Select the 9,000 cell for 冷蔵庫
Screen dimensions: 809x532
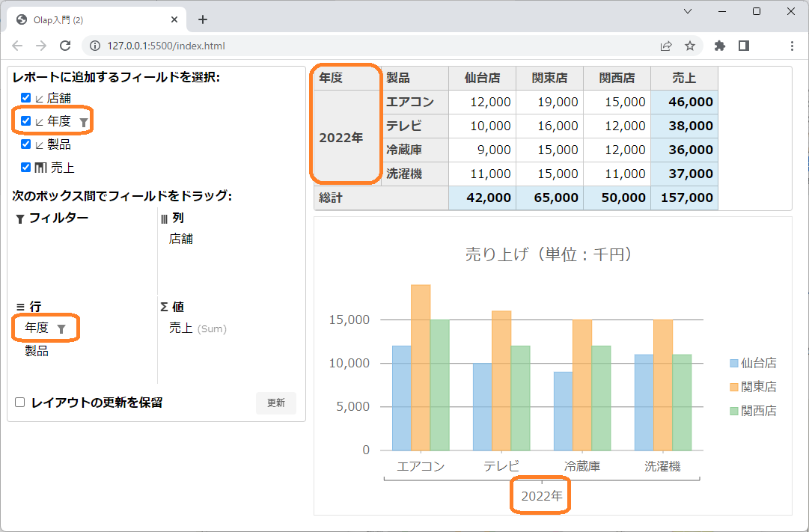[483, 150]
